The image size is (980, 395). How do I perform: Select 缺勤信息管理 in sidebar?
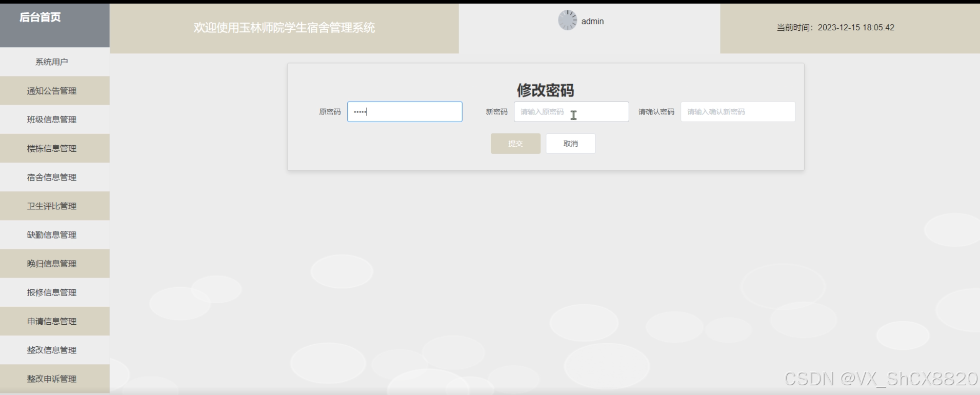54,234
